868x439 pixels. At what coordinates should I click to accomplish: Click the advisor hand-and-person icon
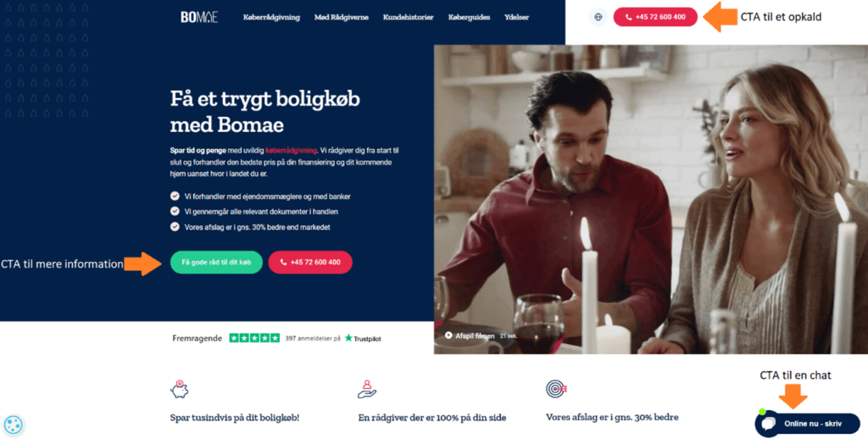366,389
